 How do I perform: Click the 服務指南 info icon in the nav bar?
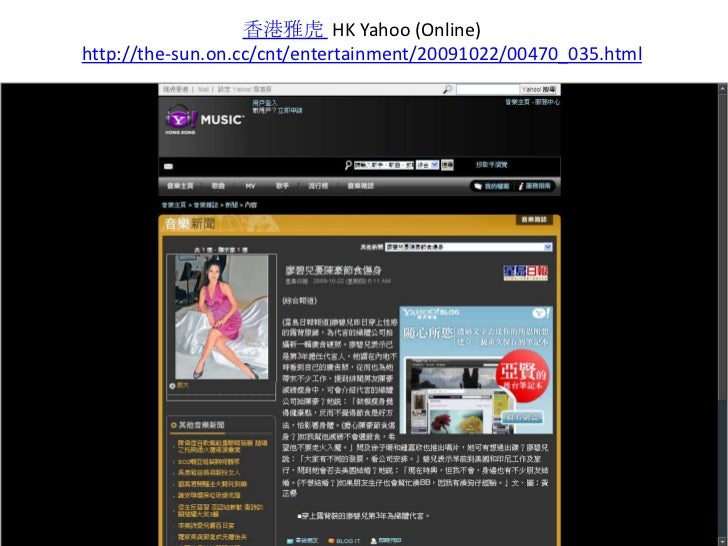(x=521, y=186)
